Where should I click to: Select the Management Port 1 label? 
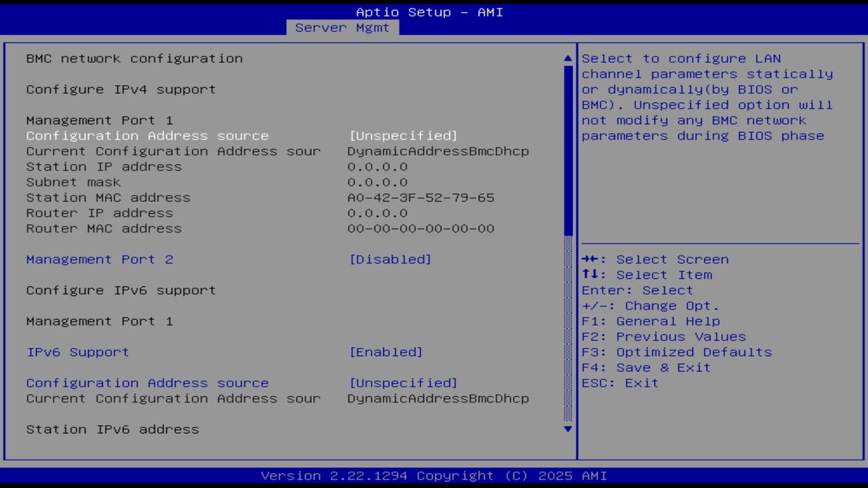[x=99, y=120]
